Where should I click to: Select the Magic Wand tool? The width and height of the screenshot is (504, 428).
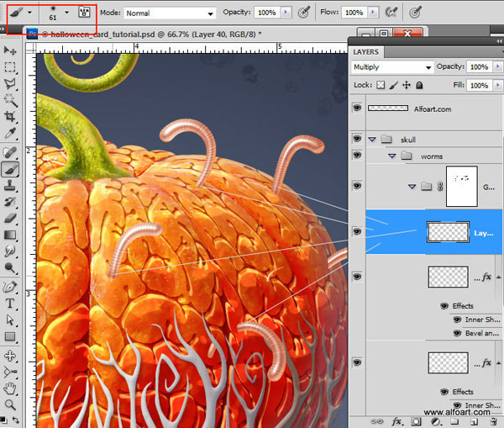click(9, 100)
